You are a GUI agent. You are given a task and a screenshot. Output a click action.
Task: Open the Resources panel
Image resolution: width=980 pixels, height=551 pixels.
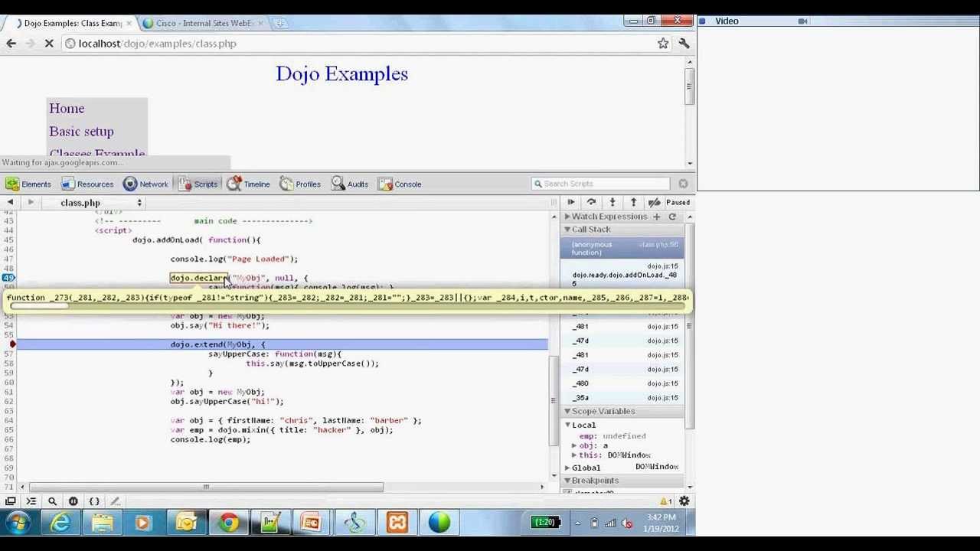(87, 184)
